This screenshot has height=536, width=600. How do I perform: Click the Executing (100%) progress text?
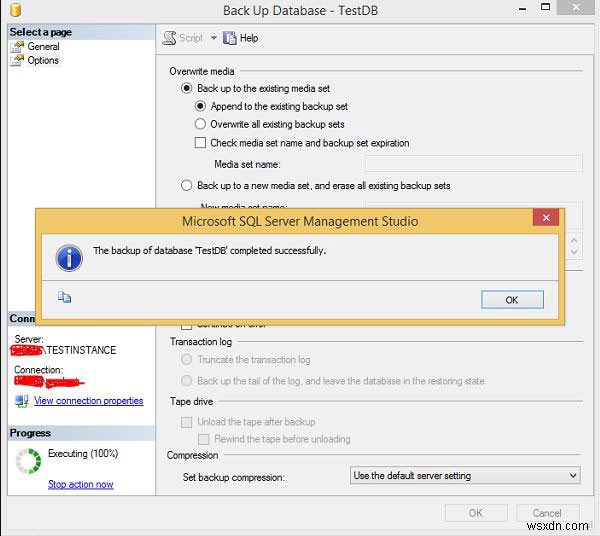coord(83,453)
